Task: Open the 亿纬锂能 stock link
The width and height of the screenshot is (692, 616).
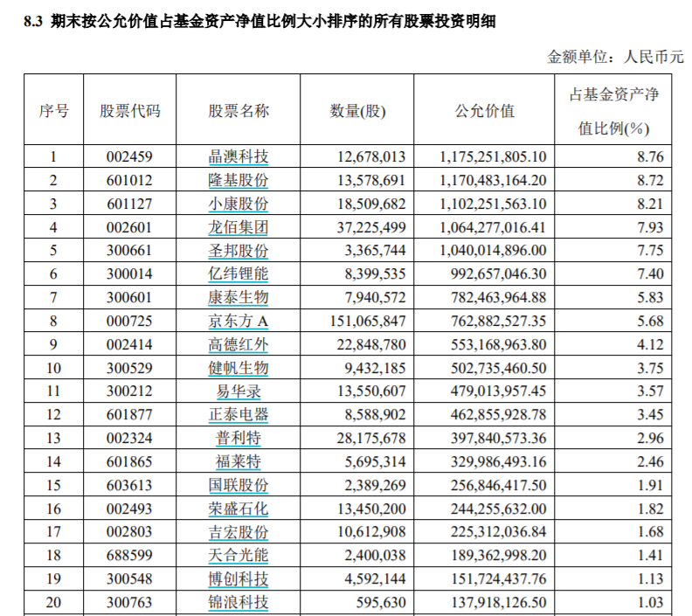Action: [x=239, y=274]
